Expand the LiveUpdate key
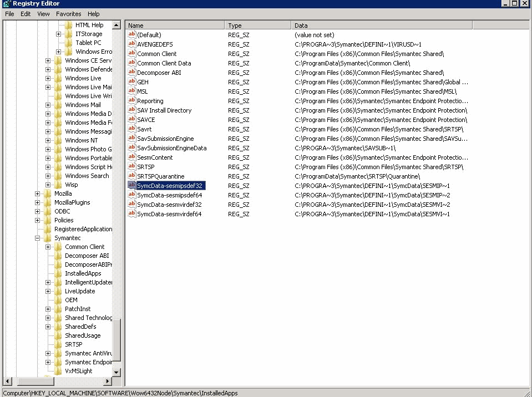The width and height of the screenshot is (532, 397). [48, 291]
